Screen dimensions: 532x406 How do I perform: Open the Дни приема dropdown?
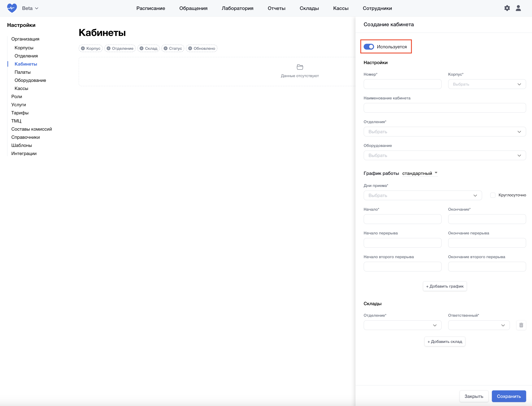pos(422,195)
